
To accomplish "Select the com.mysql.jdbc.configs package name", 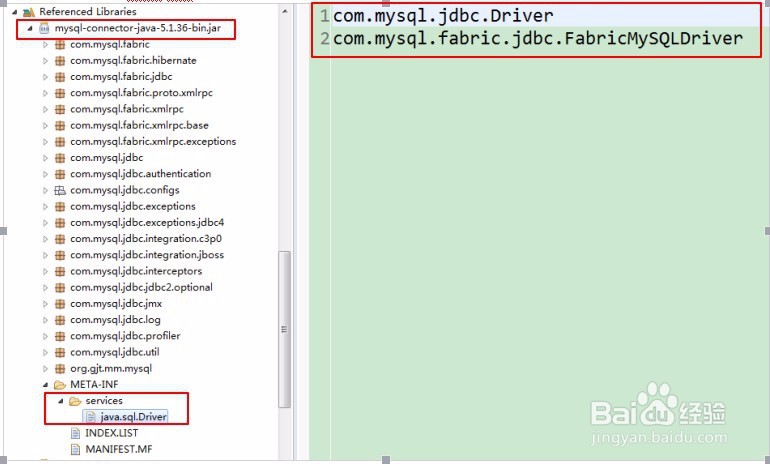I will click(x=125, y=190).
